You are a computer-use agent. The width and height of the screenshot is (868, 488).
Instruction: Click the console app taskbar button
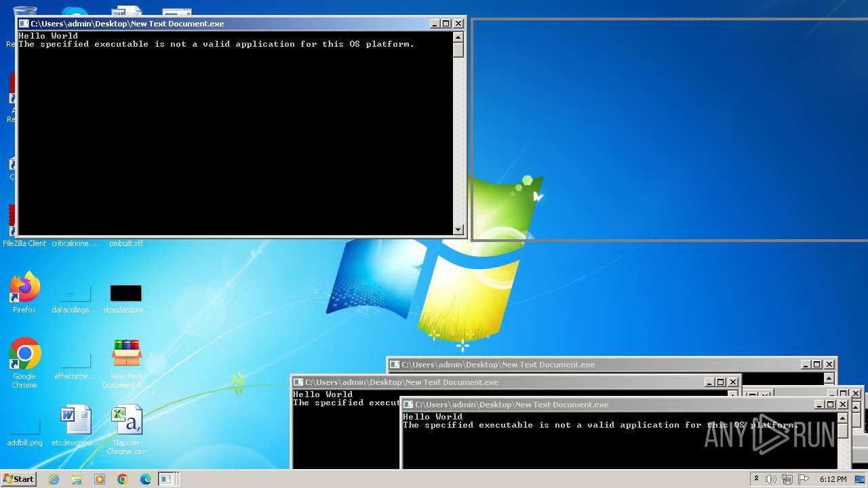pos(167,479)
